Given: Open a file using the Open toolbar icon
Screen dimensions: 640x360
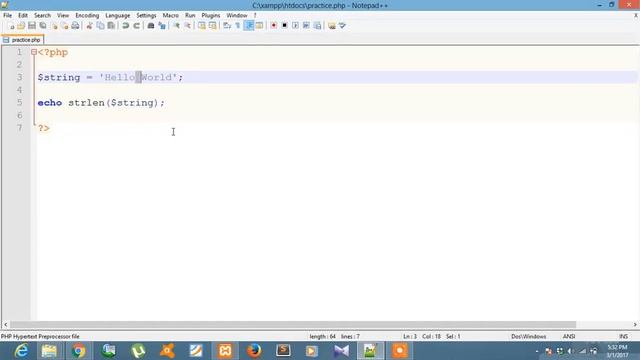Looking at the screenshot, I should pos(21,26).
